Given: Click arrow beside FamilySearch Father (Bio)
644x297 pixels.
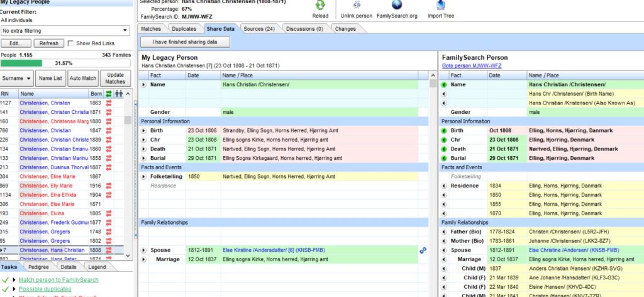Looking at the screenshot, I should click(444, 232).
